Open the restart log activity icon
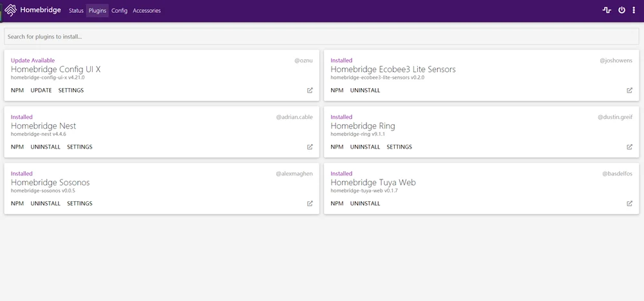Screen dimensions: 644x301 click(x=607, y=10)
